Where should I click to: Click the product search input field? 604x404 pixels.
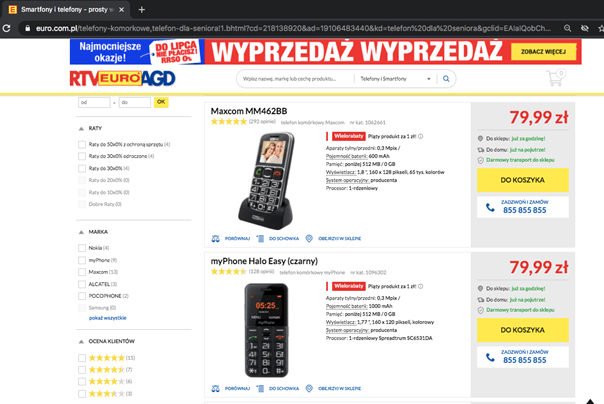[295, 79]
